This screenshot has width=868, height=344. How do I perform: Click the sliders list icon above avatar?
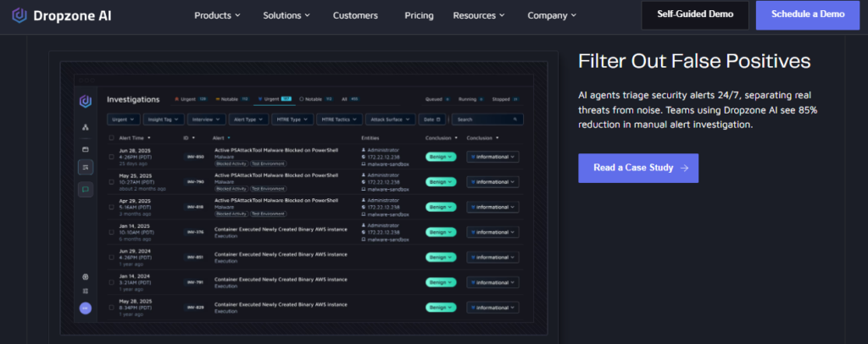pos(86,291)
